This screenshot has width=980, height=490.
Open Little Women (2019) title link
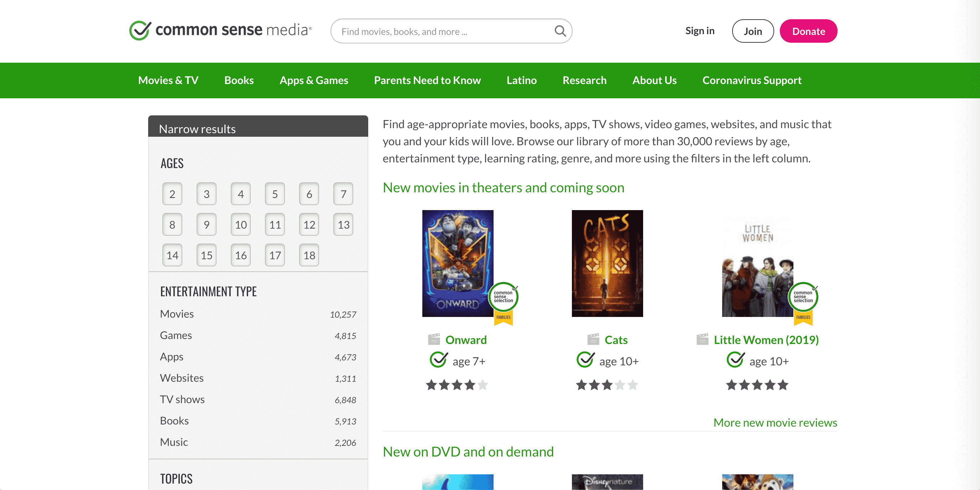coord(766,339)
